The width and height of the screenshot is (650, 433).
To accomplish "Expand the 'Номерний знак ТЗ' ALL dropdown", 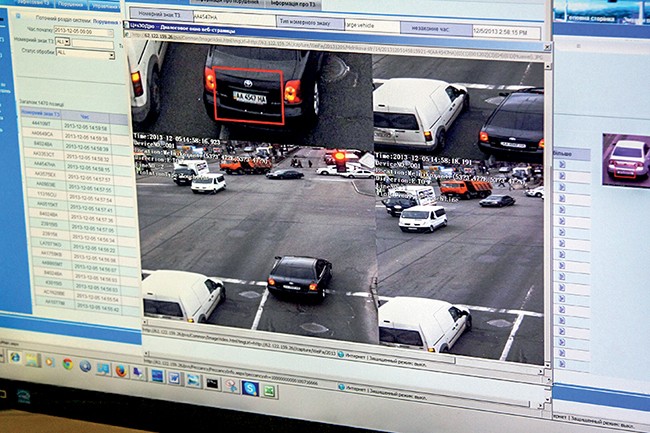I will click(69, 43).
